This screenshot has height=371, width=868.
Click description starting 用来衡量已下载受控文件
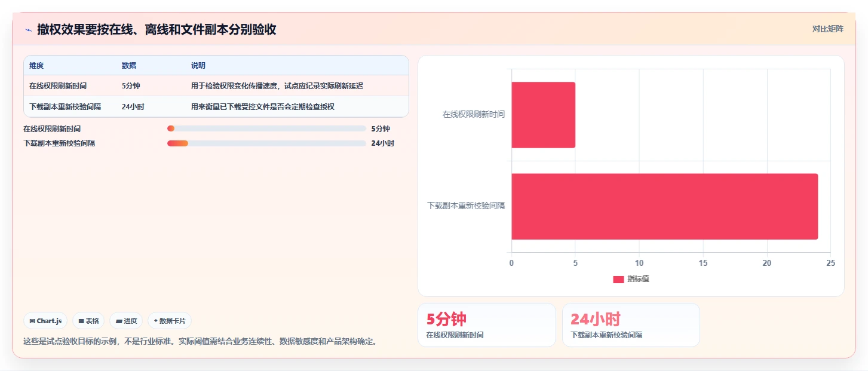[x=263, y=107]
